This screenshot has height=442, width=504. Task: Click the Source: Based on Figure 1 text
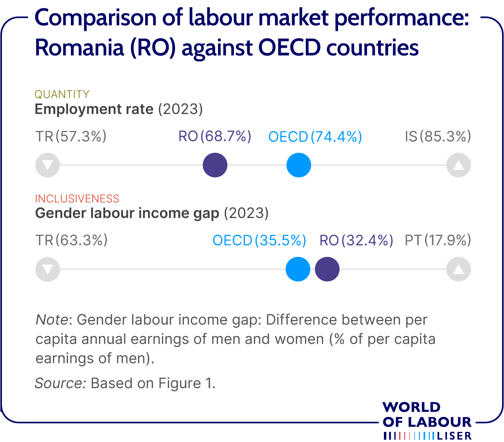(125, 383)
